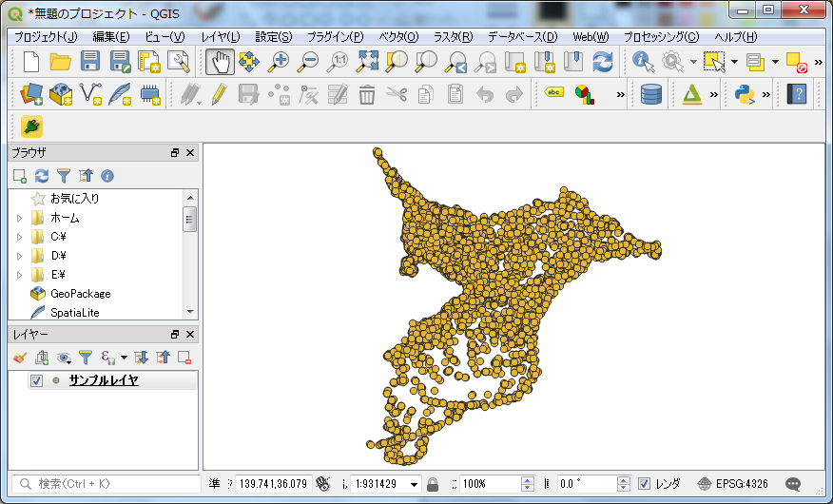Select the サンプルレイヤ layer name
The image size is (833, 504).
click(104, 380)
